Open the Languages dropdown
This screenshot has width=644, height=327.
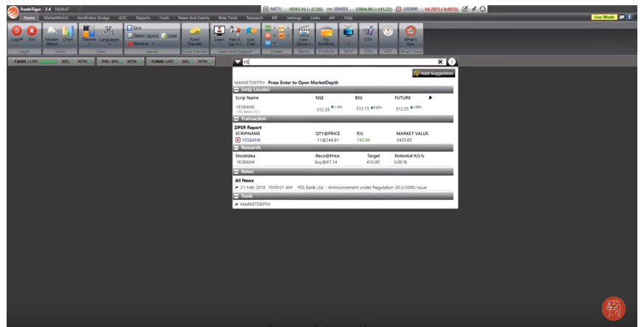click(x=109, y=35)
